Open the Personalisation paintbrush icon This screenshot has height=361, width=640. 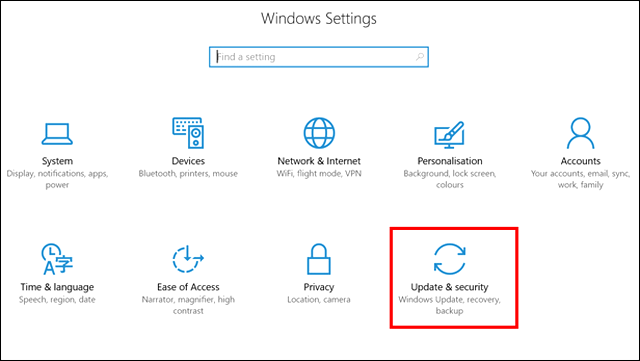pyautogui.click(x=449, y=135)
